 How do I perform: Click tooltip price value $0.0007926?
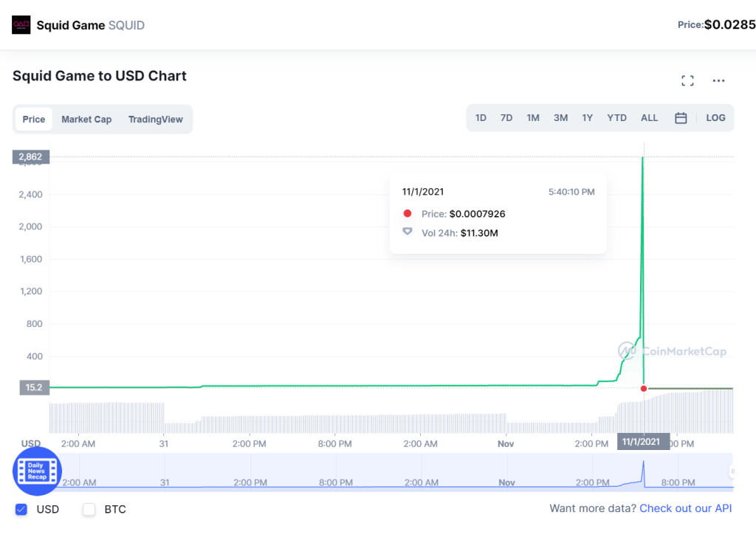pos(478,214)
